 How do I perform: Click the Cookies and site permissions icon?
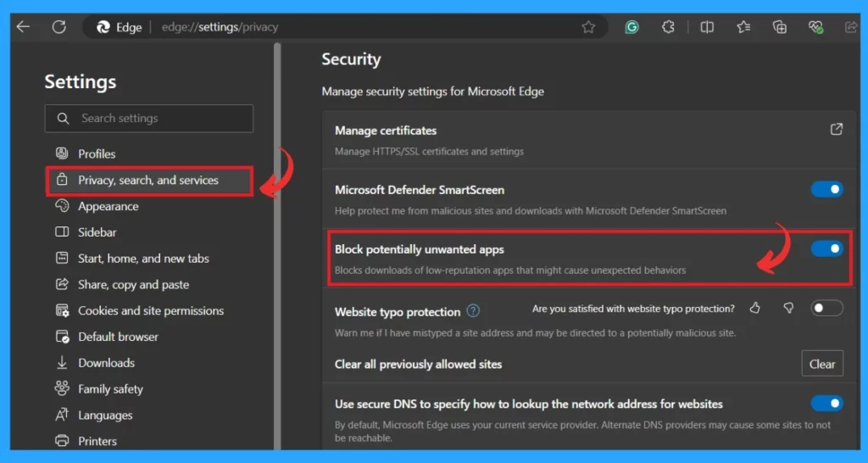[62, 310]
